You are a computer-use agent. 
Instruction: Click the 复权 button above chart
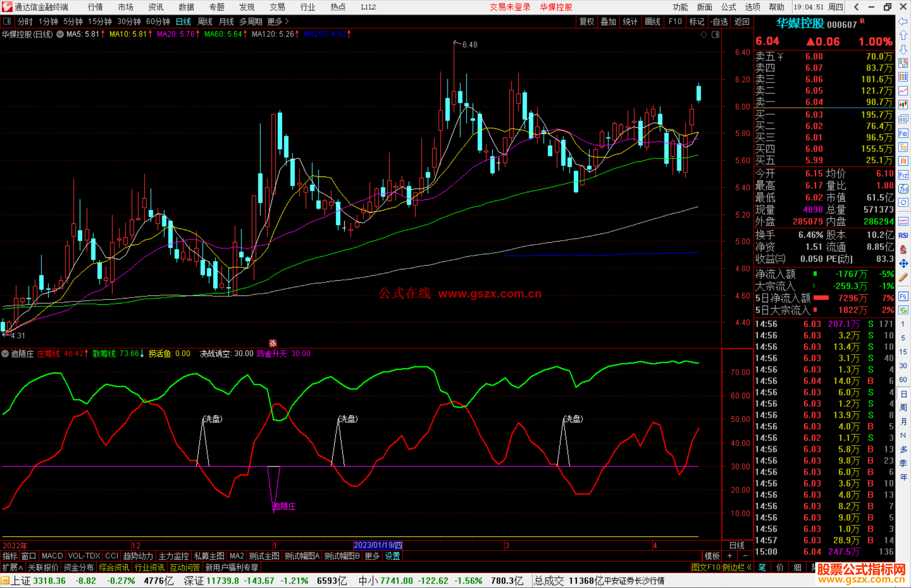coord(587,21)
